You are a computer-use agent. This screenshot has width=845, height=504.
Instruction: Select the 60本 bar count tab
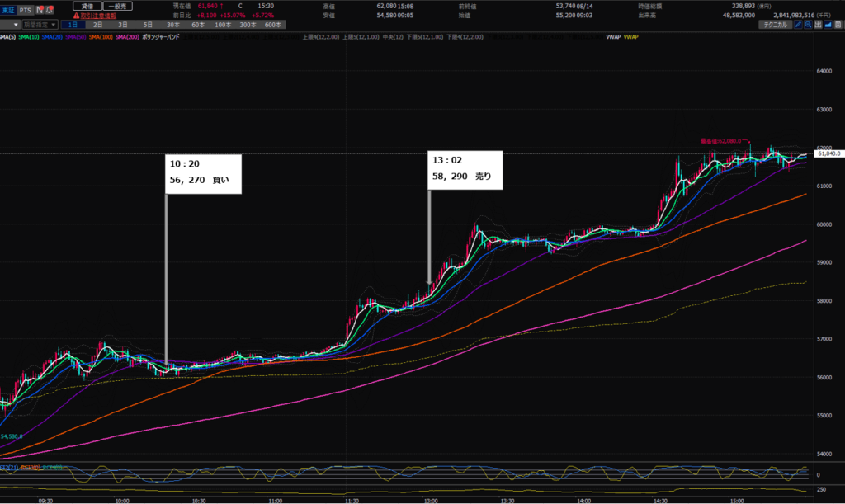point(198,25)
